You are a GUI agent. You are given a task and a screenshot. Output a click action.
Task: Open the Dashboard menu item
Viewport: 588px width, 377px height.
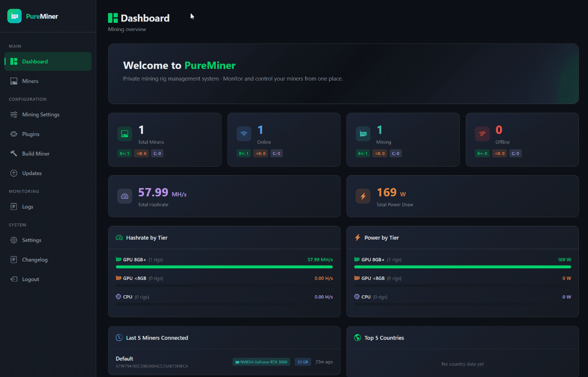click(x=48, y=62)
